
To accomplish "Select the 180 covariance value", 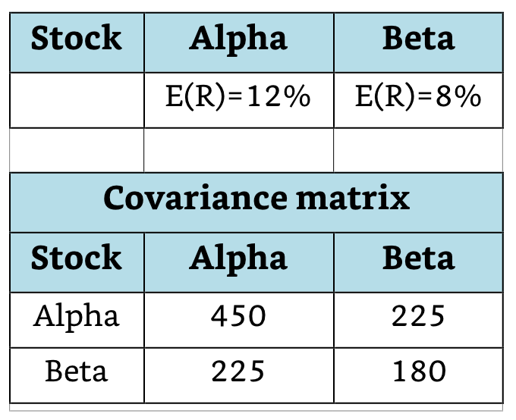I will pyautogui.click(x=418, y=371).
